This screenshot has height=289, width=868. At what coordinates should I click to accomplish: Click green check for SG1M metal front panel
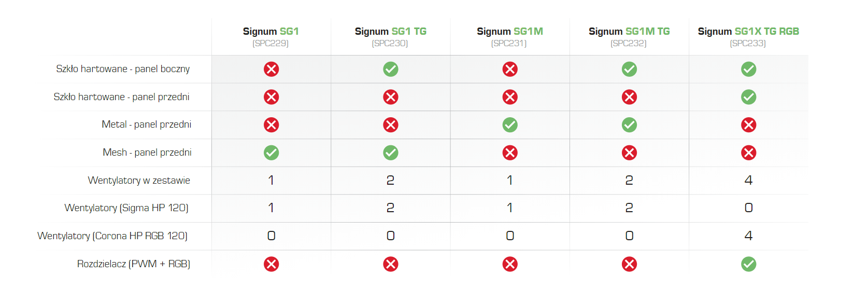pos(510,125)
